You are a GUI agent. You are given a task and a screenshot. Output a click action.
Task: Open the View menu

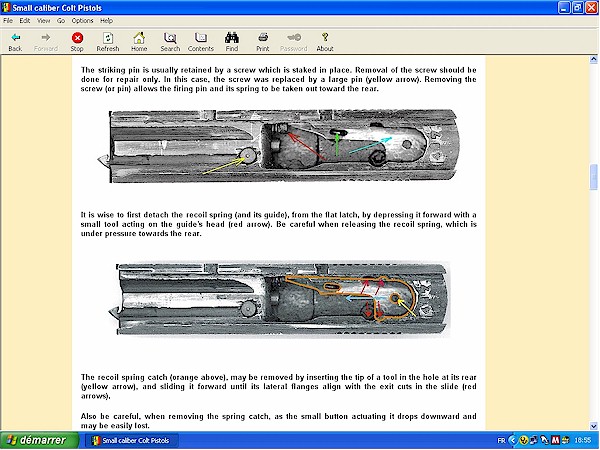(x=43, y=21)
